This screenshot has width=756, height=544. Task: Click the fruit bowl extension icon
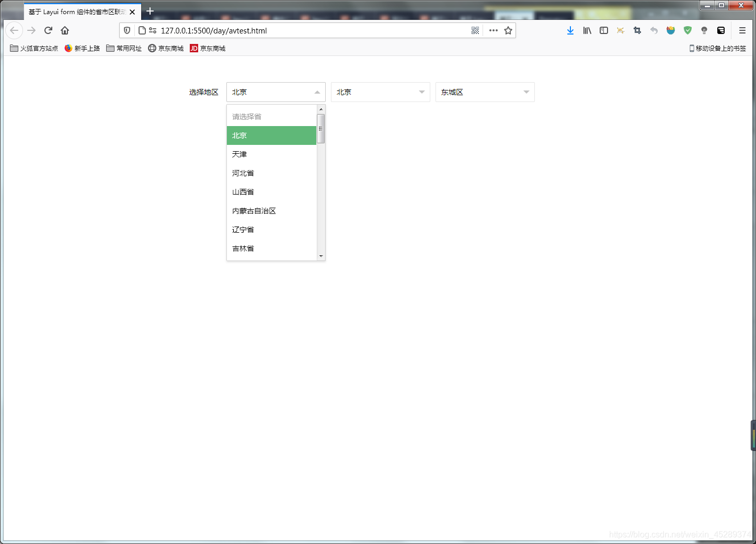[x=671, y=30]
